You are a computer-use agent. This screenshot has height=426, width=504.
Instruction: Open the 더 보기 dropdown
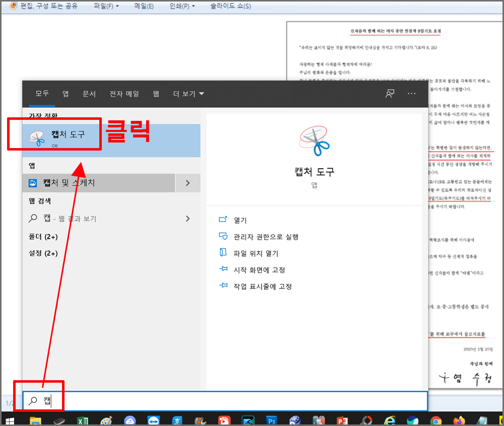(188, 94)
